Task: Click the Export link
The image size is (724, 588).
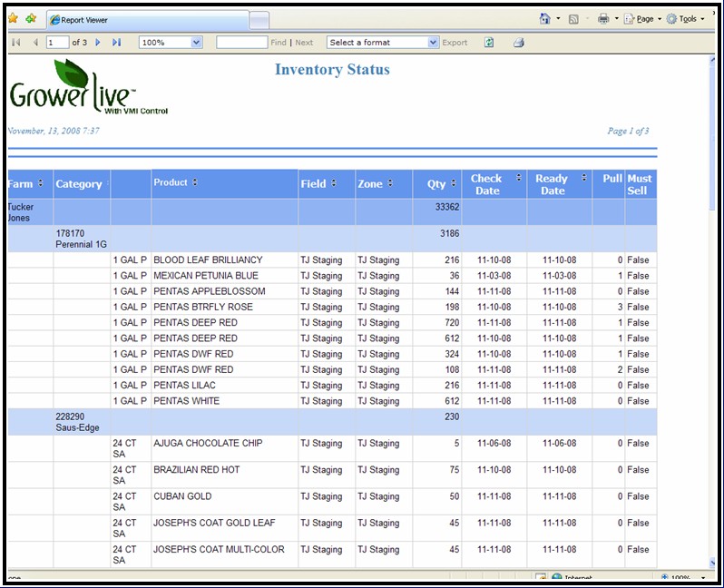Action: tap(455, 43)
